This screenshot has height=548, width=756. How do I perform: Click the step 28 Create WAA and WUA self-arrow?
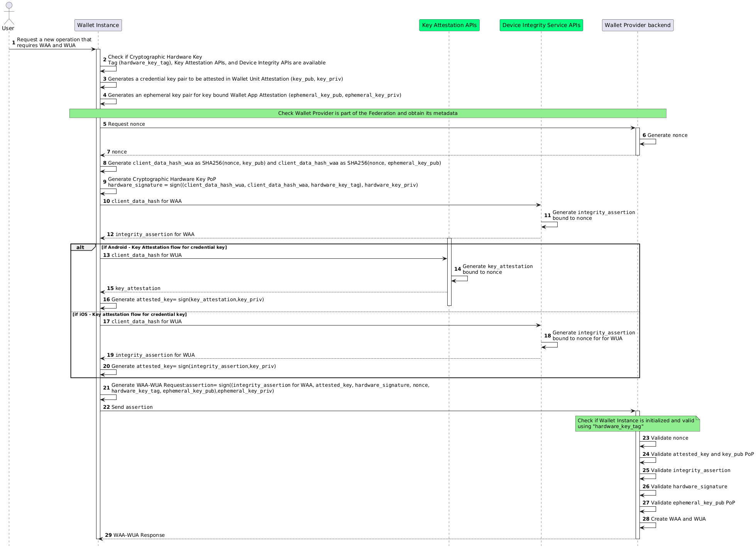648,525
